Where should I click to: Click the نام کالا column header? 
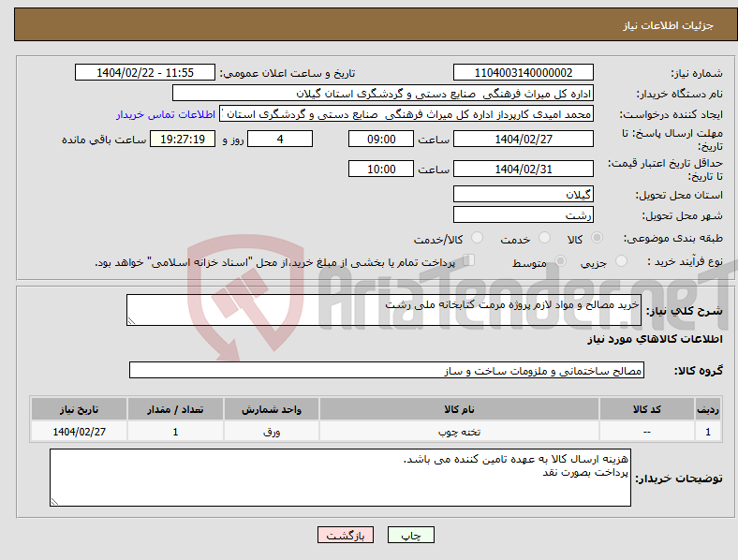(x=459, y=409)
